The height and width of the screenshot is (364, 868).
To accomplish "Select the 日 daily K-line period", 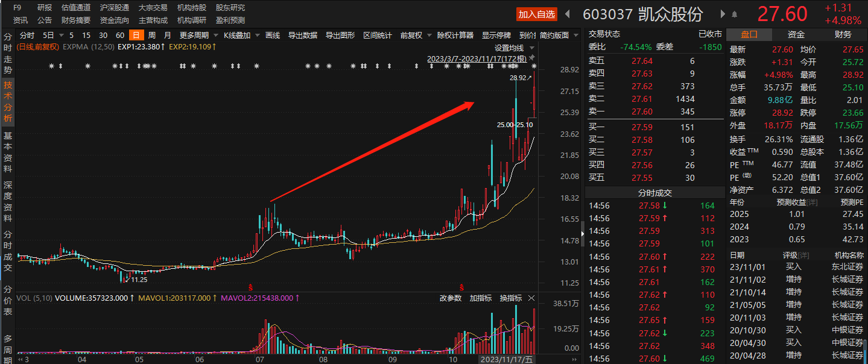I will pos(136,36).
